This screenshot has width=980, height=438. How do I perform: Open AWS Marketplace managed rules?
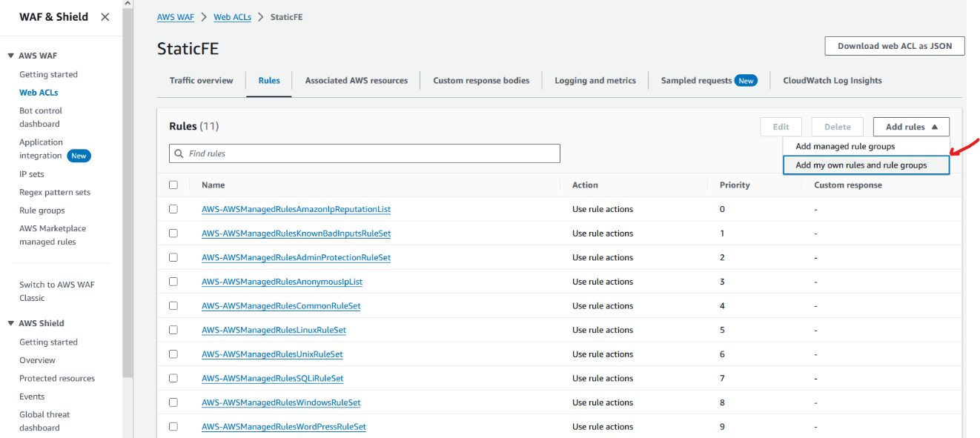53,235
